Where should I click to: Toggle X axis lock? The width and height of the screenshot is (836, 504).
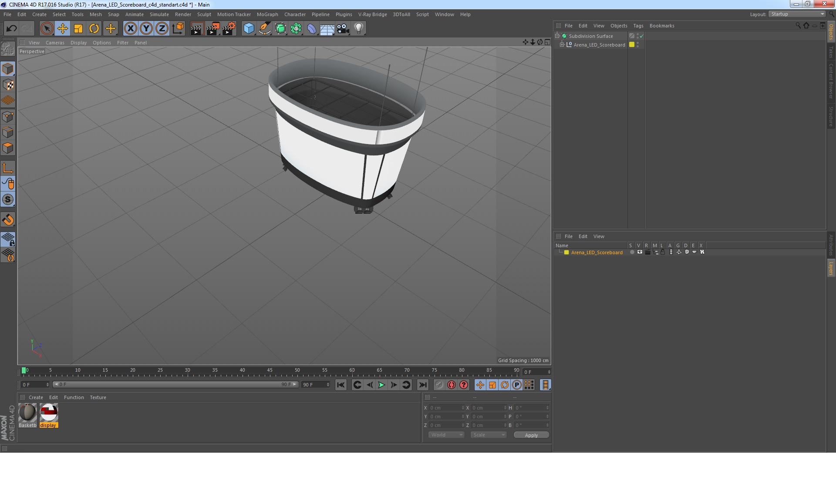(130, 29)
